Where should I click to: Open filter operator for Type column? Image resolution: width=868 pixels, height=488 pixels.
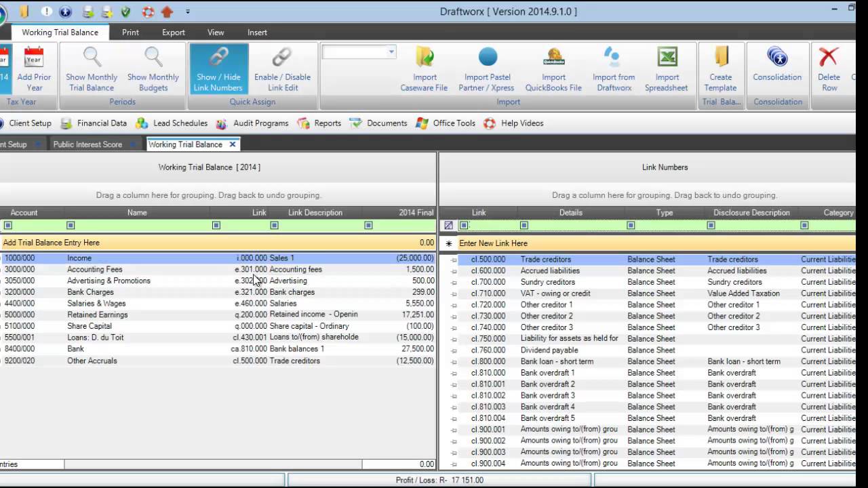point(631,225)
